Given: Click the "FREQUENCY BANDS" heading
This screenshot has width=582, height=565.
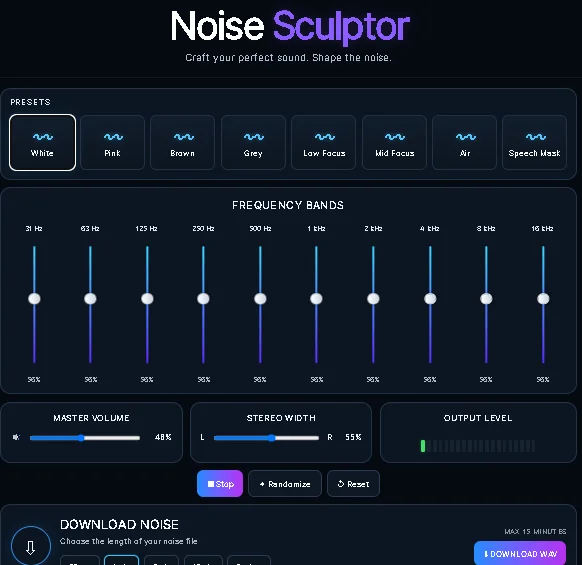Looking at the screenshot, I should tap(288, 205).
